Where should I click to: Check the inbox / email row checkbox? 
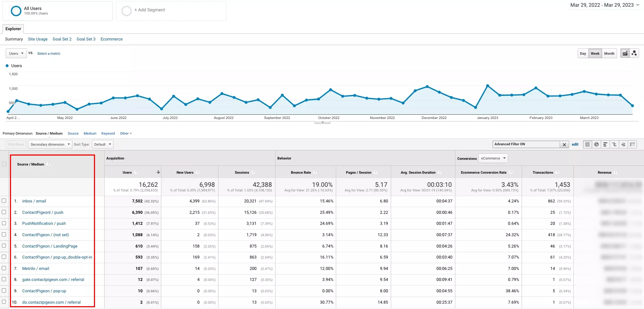click(x=4, y=201)
